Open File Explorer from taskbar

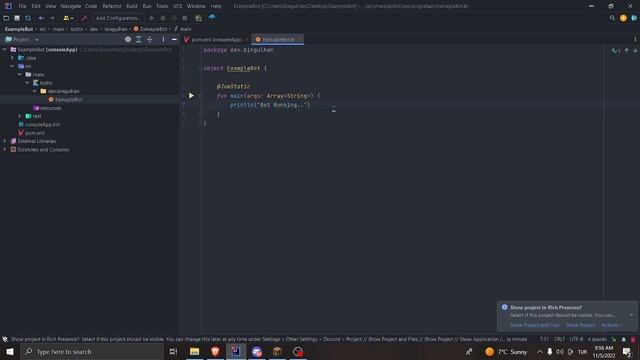pyautogui.click(x=195, y=351)
